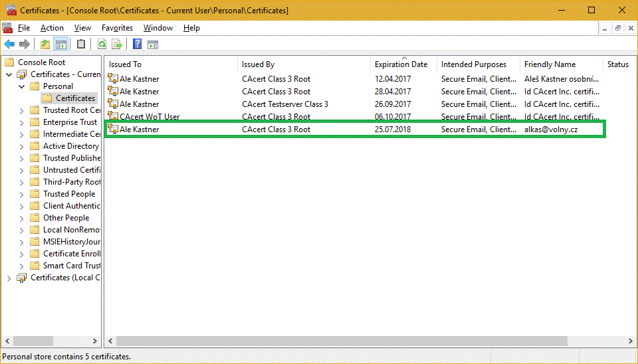The width and height of the screenshot is (638, 364).
Task: Select the CAcert WoT User certificate
Action: point(149,117)
